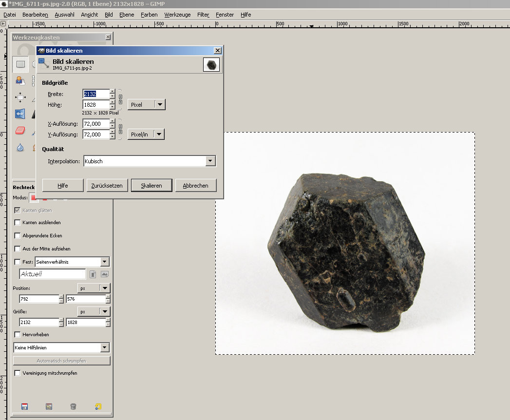510x420 pixels.
Task: Click the Skalieren button
Action: pos(151,186)
